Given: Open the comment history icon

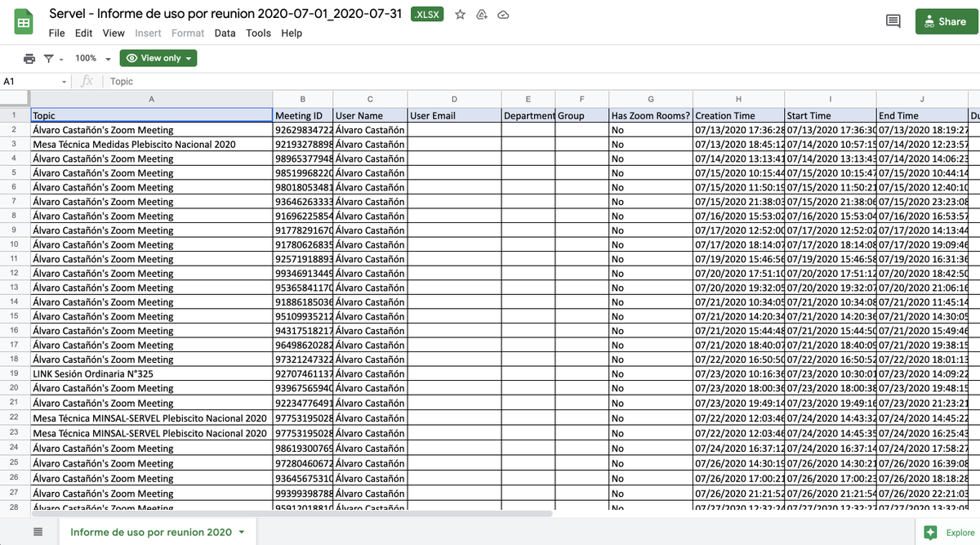Looking at the screenshot, I should click(893, 21).
